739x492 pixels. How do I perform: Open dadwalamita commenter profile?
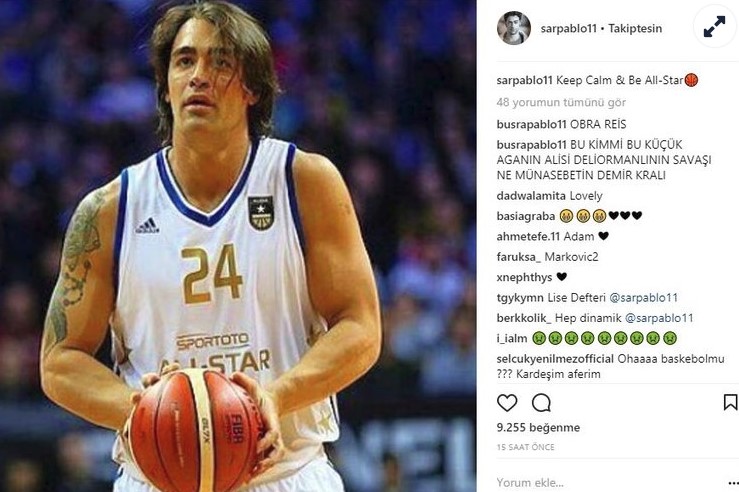[531, 196]
